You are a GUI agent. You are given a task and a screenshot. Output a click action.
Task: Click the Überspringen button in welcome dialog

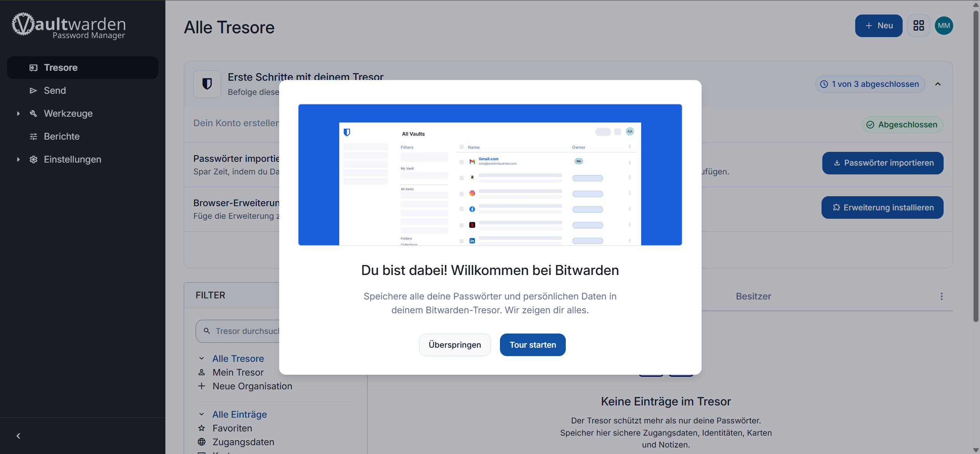tap(455, 345)
